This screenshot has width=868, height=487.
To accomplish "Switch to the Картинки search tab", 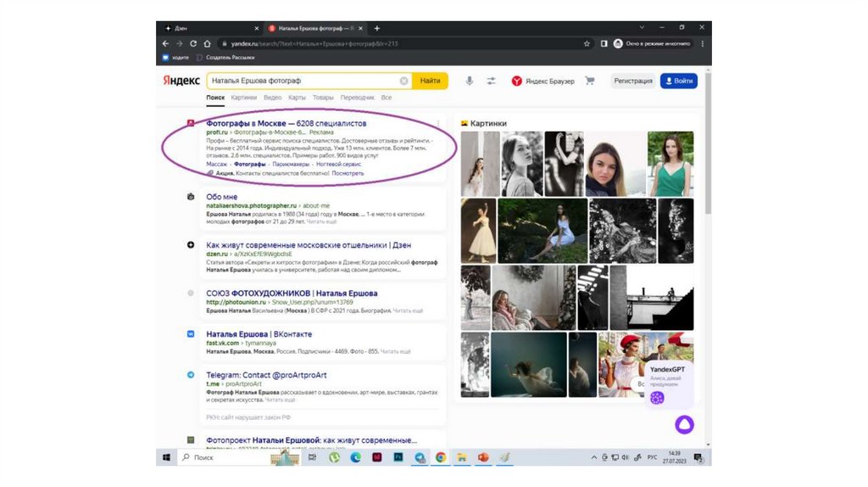I will 244,98.
